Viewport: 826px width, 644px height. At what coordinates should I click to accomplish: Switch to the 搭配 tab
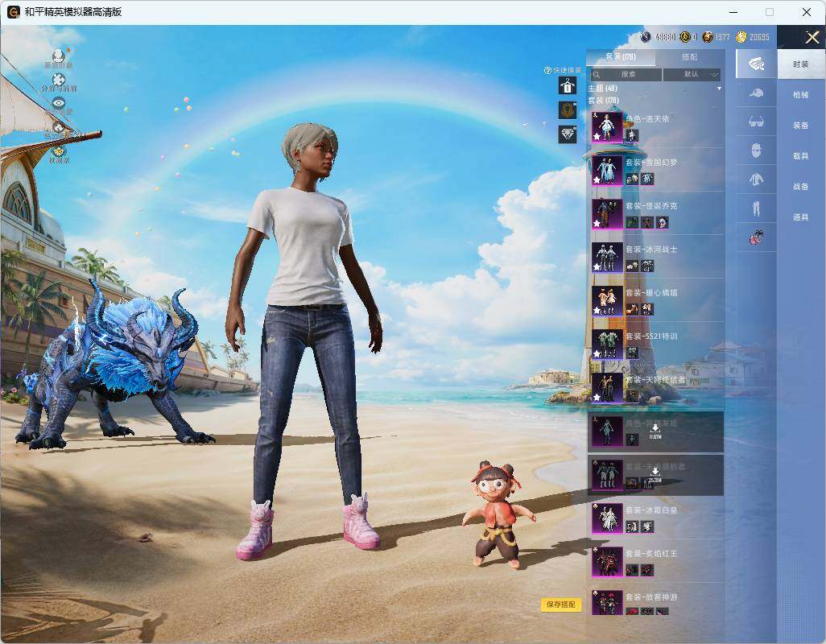[690, 57]
